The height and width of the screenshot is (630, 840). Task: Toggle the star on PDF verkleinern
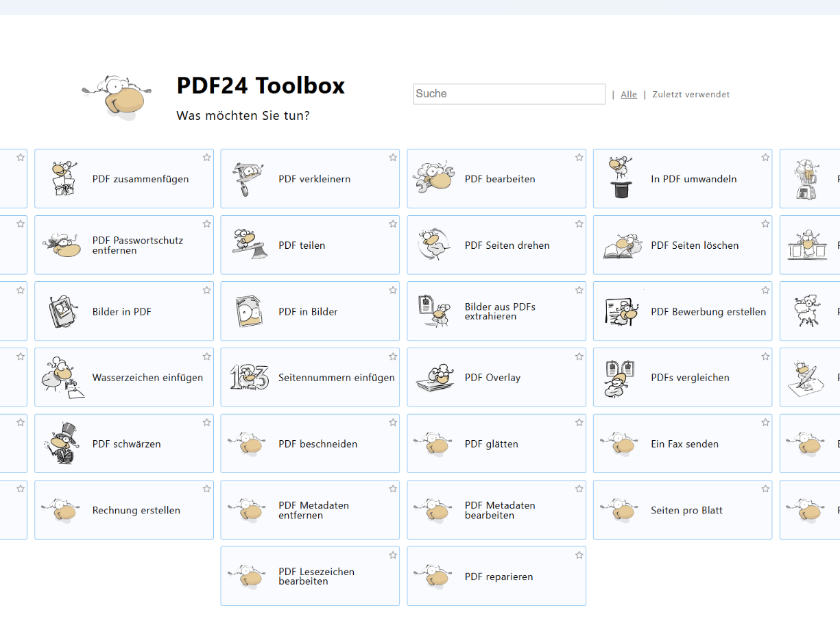393,158
